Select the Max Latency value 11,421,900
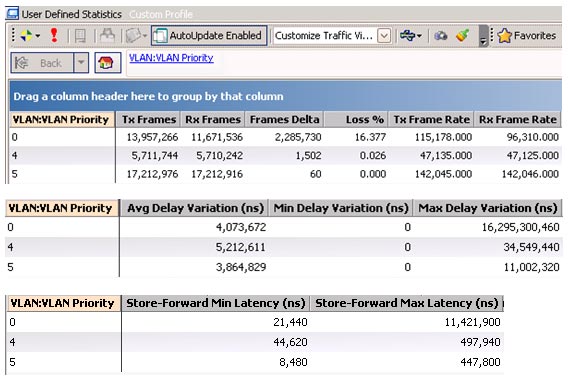This screenshot has width=568, height=381. click(473, 322)
